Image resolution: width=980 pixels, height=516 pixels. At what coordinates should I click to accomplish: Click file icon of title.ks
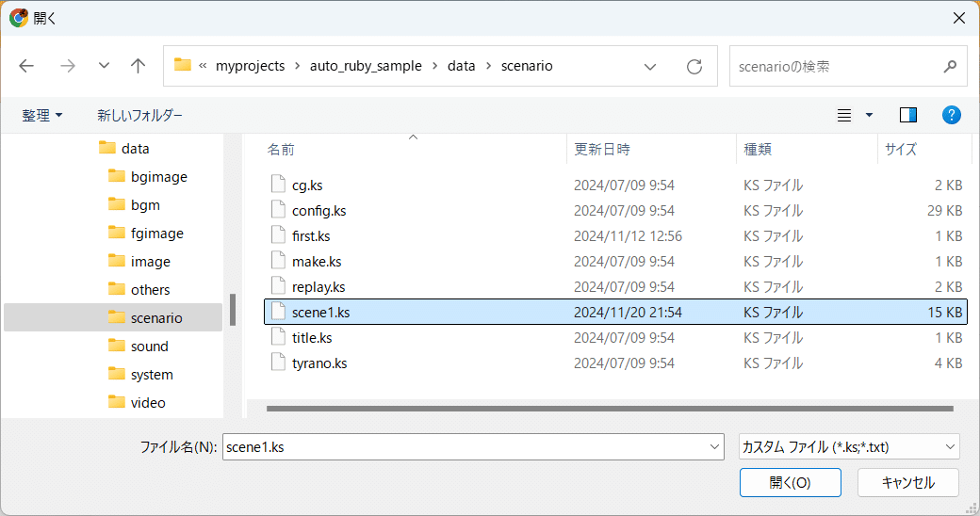tap(278, 337)
